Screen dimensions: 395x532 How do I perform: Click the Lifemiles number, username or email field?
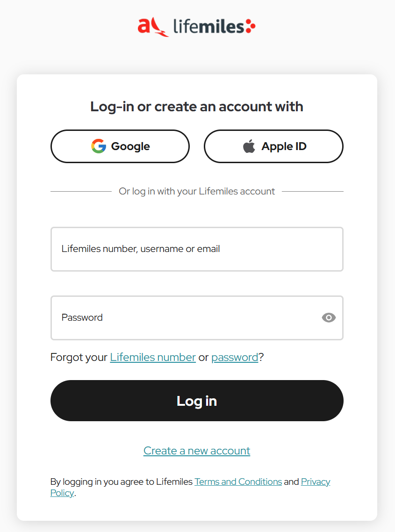coord(196,249)
